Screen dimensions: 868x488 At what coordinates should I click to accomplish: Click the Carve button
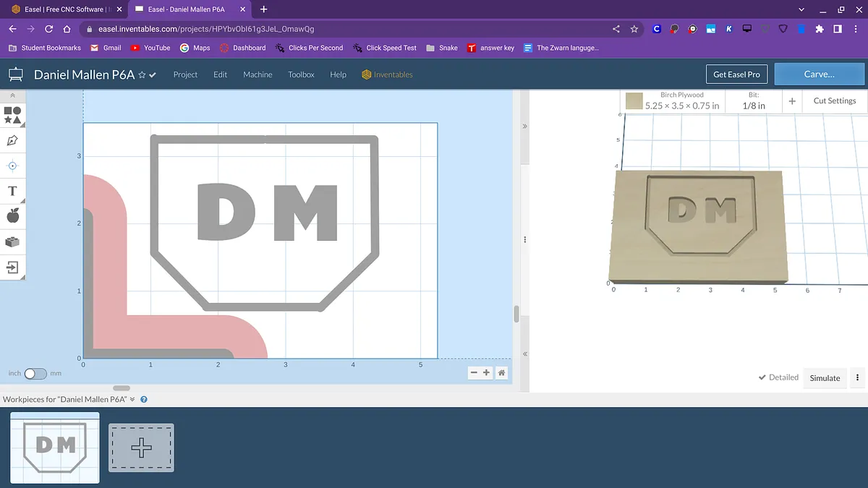(819, 74)
